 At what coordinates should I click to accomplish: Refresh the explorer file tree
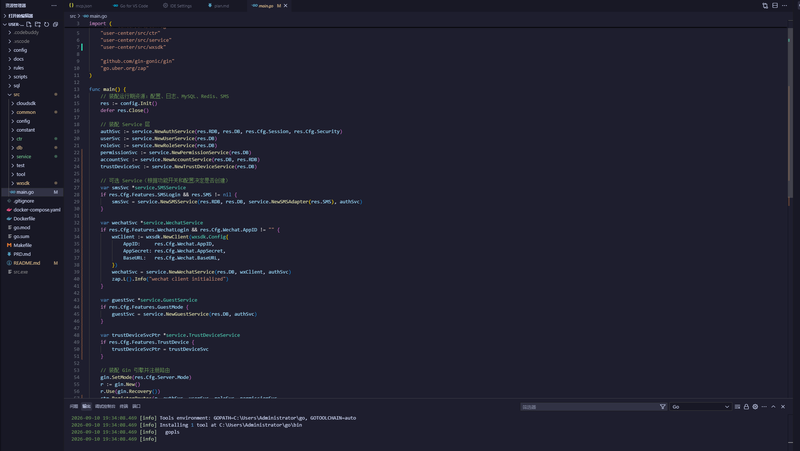46,24
